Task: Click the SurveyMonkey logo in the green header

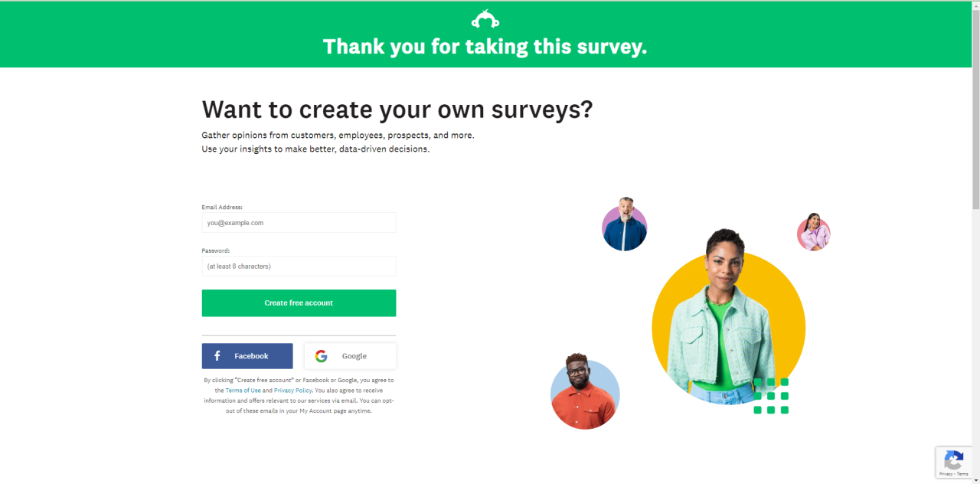Action: point(485,19)
